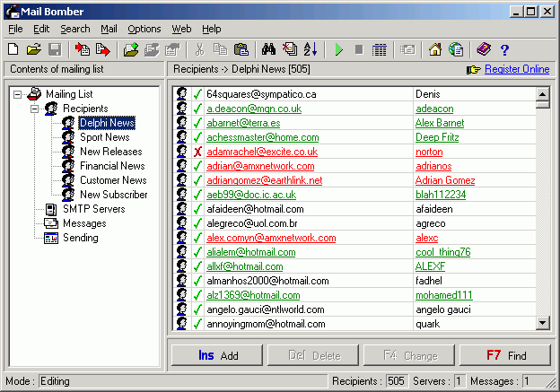
Task: Select SMTP Servers in the tree
Action: [93, 209]
